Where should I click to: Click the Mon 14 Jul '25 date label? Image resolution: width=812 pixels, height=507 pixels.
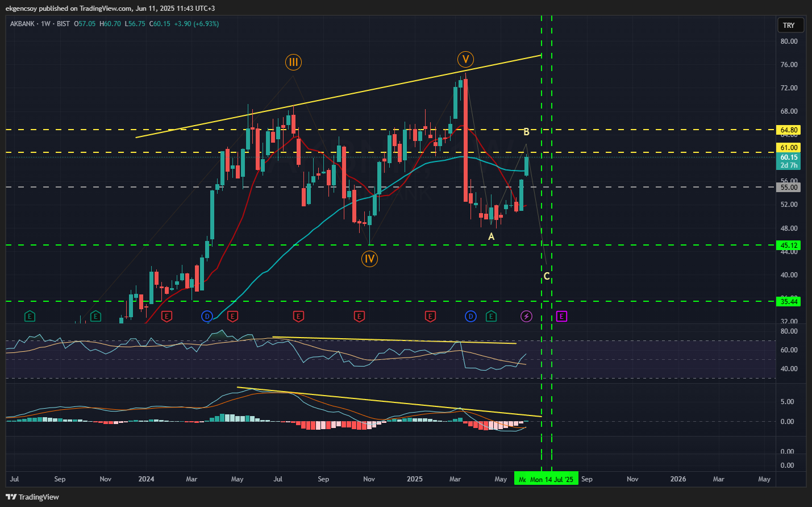tap(551, 479)
